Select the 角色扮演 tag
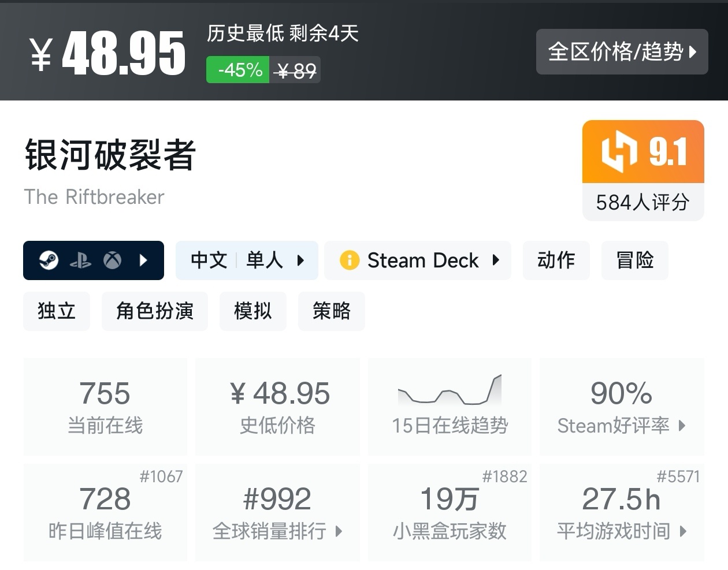Image resolution: width=728 pixels, height=570 pixels. (x=154, y=311)
